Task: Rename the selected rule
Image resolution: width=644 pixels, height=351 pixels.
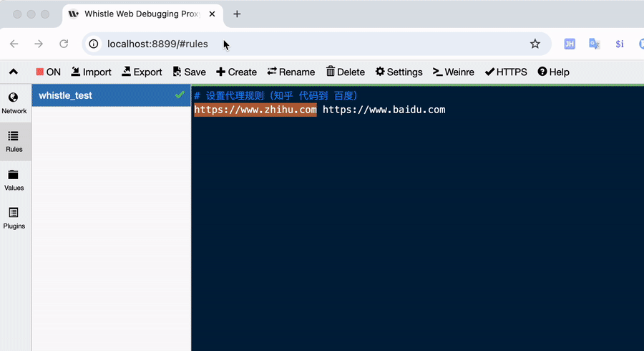Action: (291, 72)
